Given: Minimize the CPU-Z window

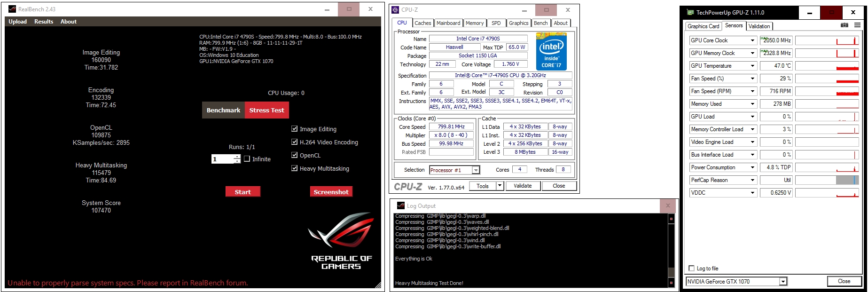Looking at the screenshot, I should pos(524,10).
